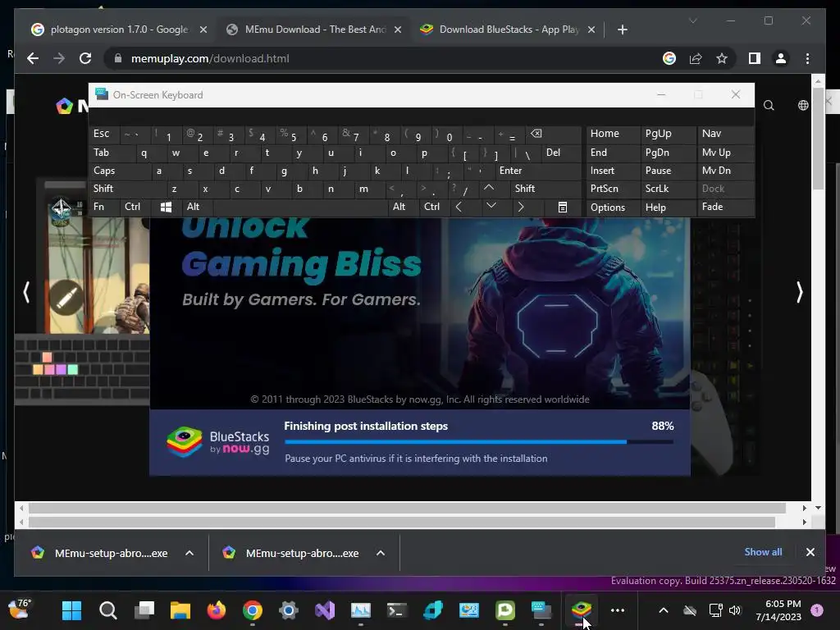Click the down arrow key on On-Screen Keyboard
This screenshot has height=630, width=840.
click(x=491, y=208)
